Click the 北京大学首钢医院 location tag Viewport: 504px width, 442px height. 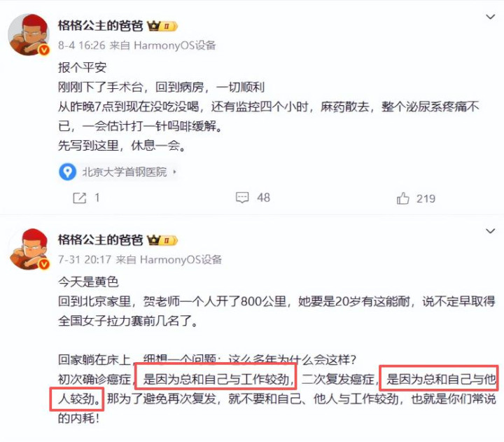118,172
